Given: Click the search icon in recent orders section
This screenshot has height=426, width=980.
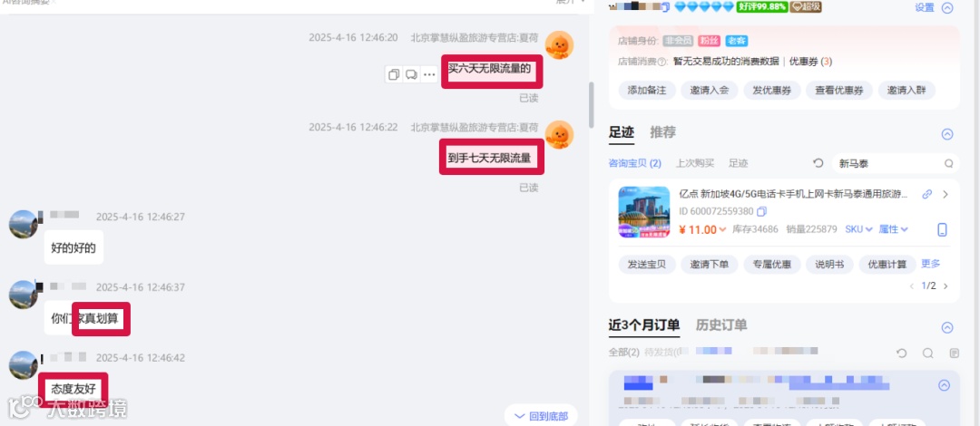Looking at the screenshot, I should tap(927, 353).
